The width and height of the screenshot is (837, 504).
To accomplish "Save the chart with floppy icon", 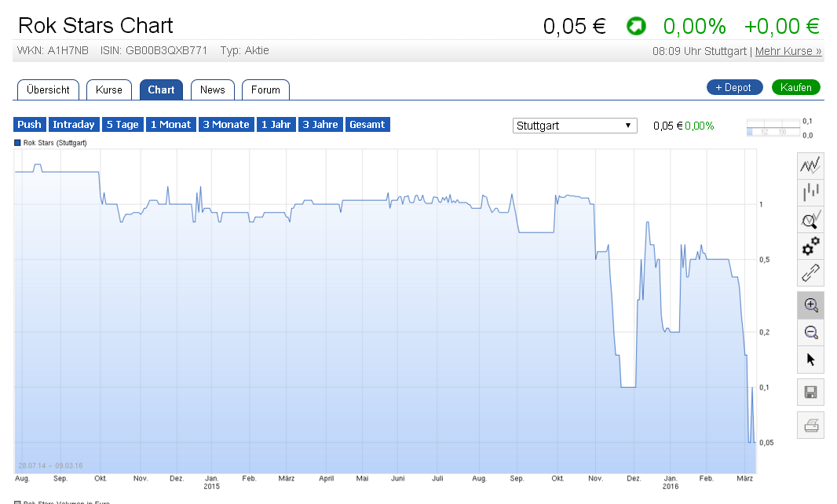I will [810, 392].
